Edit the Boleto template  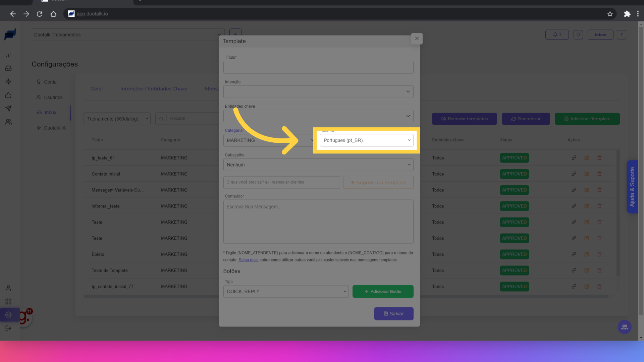pyautogui.click(x=587, y=254)
